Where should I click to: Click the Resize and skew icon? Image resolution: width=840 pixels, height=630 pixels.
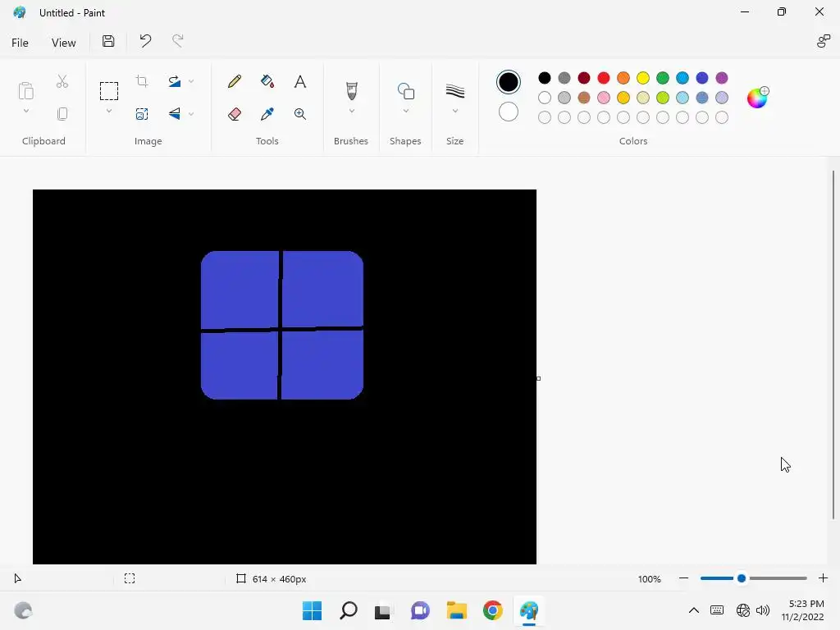(142, 113)
